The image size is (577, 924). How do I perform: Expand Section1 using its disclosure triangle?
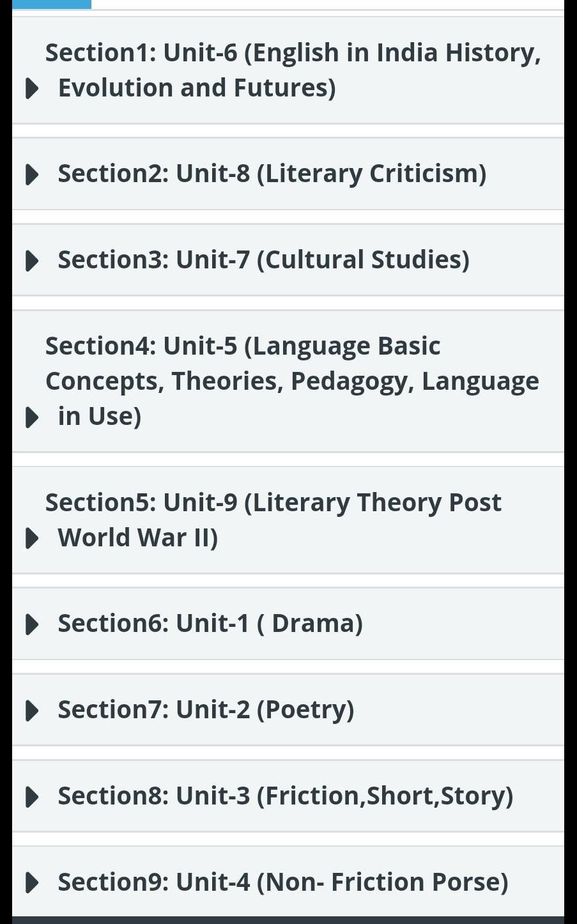(x=31, y=88)
